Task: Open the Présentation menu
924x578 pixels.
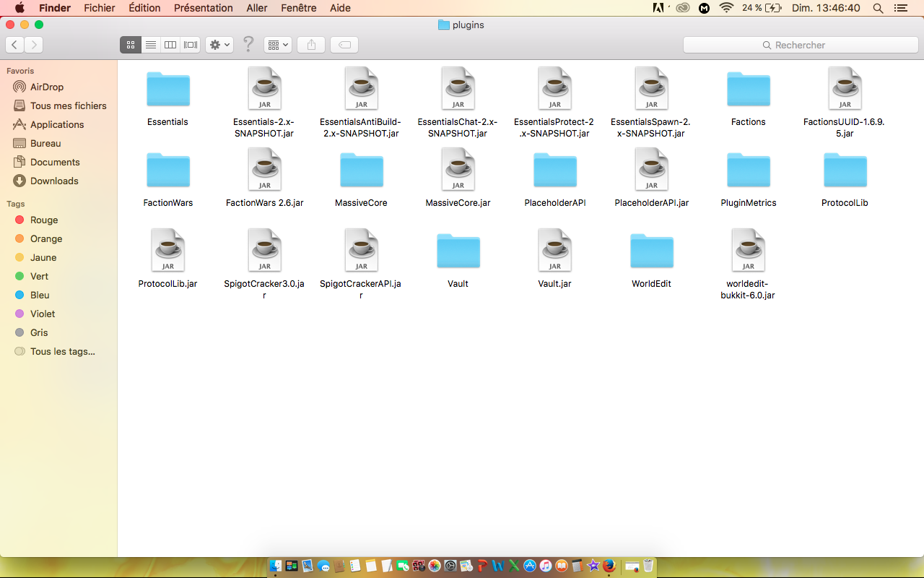Action: coord(204,8)
